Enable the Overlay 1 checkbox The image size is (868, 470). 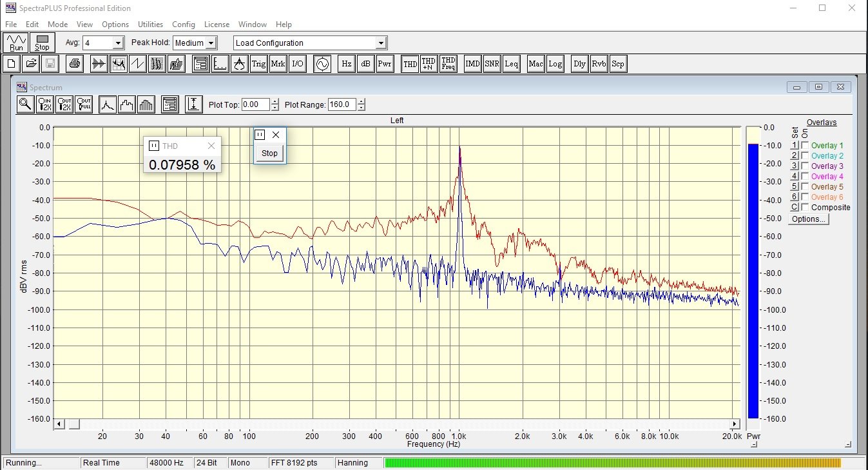[805, 146]
